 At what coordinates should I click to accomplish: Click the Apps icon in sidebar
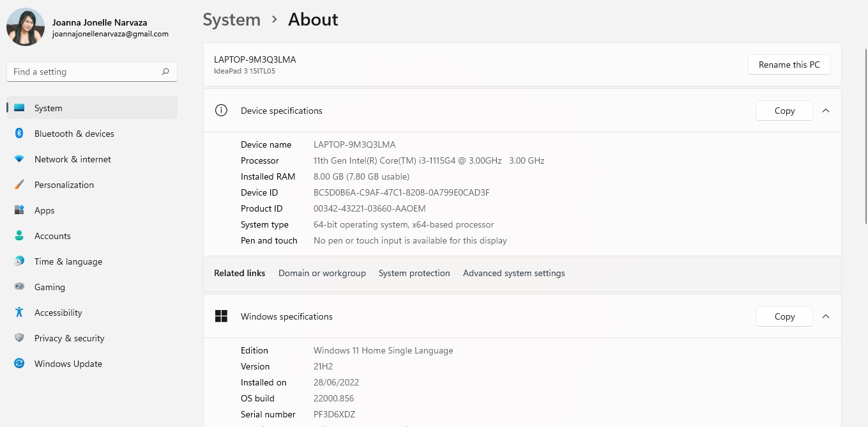pos(19,210)
